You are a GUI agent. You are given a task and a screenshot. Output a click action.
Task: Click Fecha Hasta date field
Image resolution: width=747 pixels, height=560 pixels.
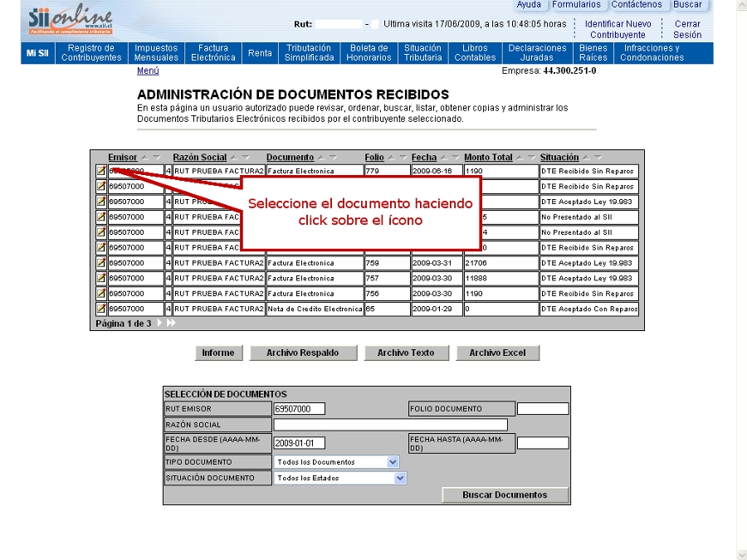coord(543,443)
